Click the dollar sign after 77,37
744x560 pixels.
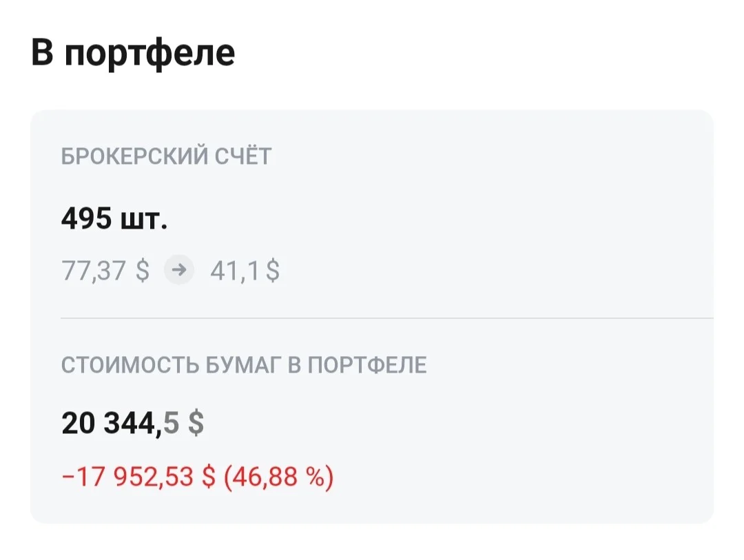click(143, 271)
